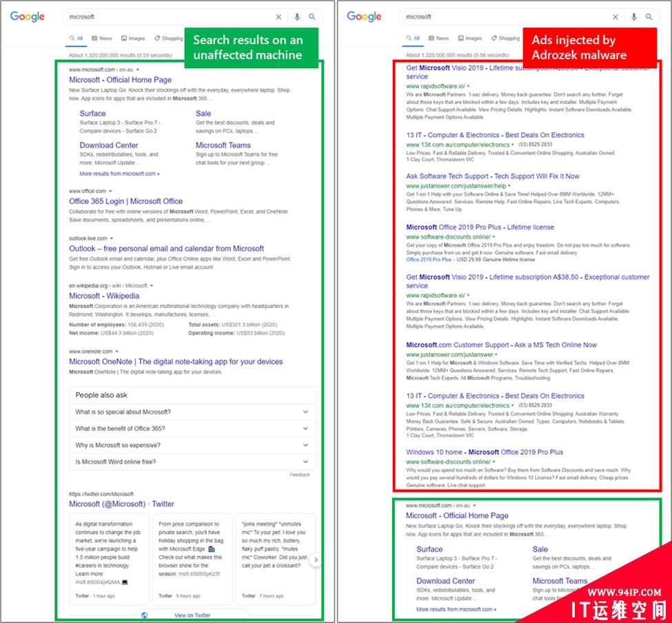Open the Images tab in right window
The height and width of the screenshot is (623, 672).
coord(470,38)
